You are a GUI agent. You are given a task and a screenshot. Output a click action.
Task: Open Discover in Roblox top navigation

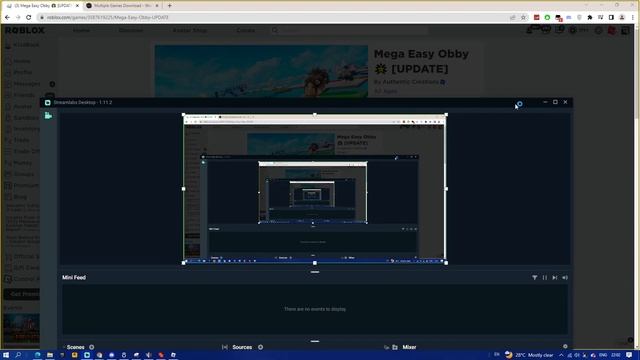tap(131, 31)
